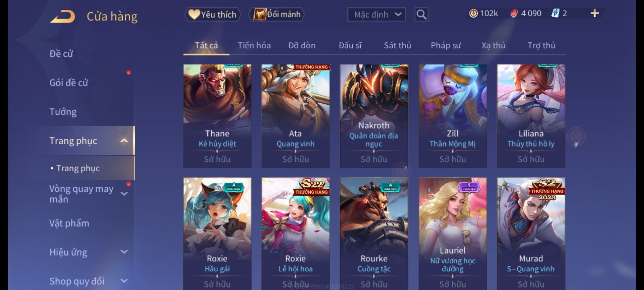Viewport: 644px width, 290px height.
Task: Switch to the Pháp sư tab
Action: 445,45
